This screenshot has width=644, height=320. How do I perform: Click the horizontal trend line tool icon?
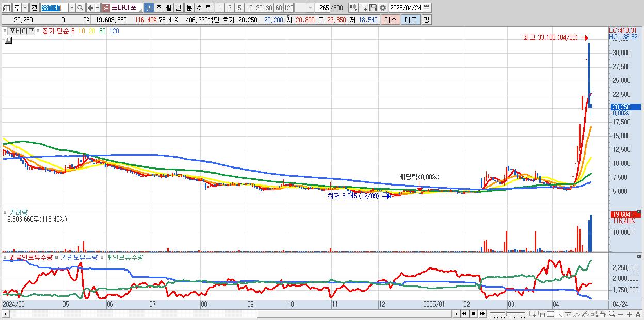(568, 314)
